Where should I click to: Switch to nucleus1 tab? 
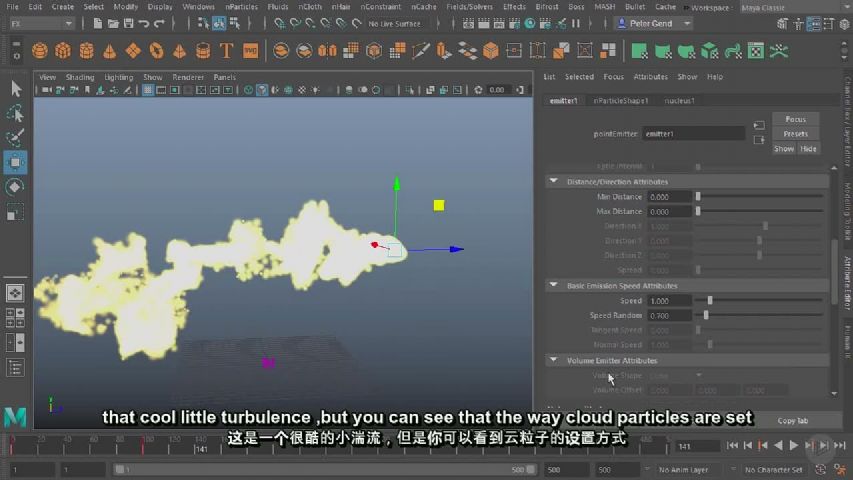point(679,101)
